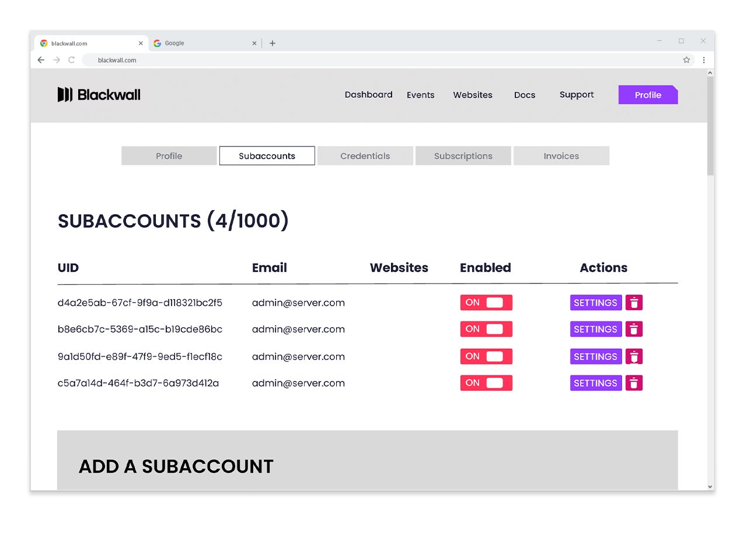Toggle the ON switch for 9a1d50fd subaccount
This screenshot has height=560, width=747.
pos(486,356)
